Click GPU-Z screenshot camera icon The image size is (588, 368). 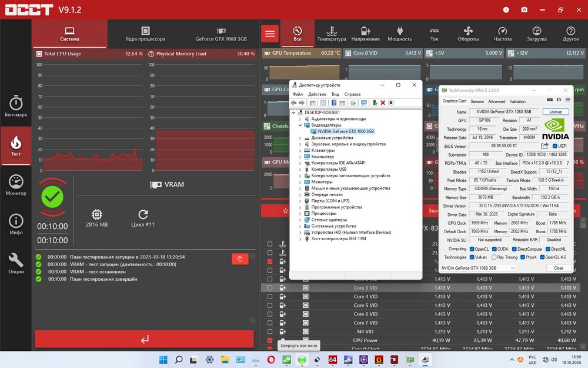point(550,100)
